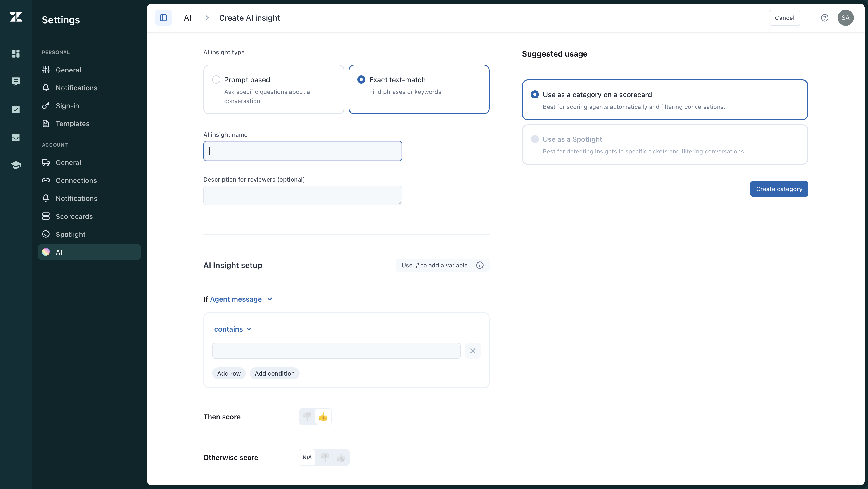This screenshot has width=868, height=489.
Task: Choose Use as a category on a scorecard
Action: coord(665,100)
